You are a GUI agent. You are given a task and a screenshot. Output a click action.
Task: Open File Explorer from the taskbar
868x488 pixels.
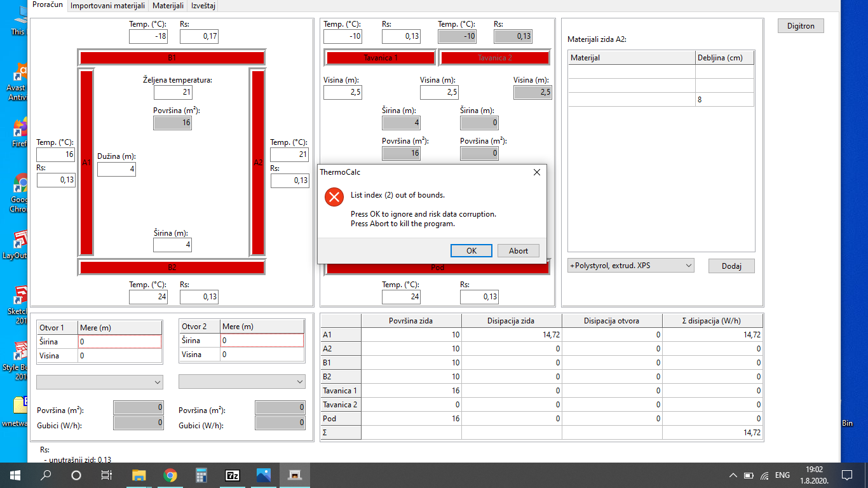point(139,475)
